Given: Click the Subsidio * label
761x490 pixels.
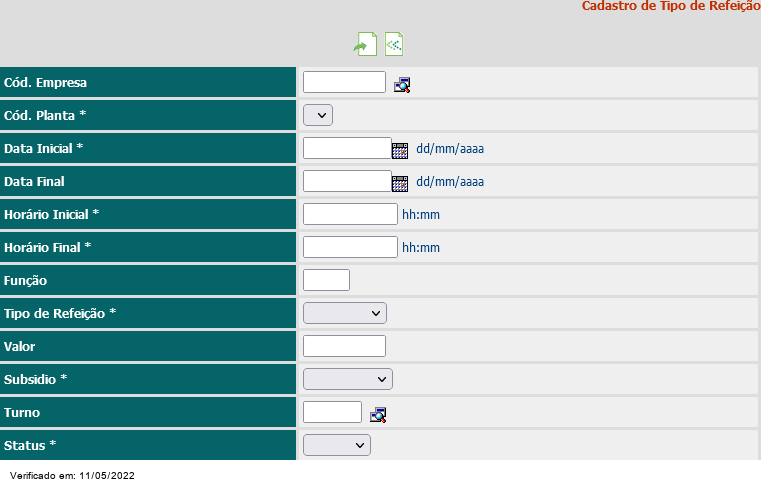Looking at the screenshot, I should tap(35, 379).
